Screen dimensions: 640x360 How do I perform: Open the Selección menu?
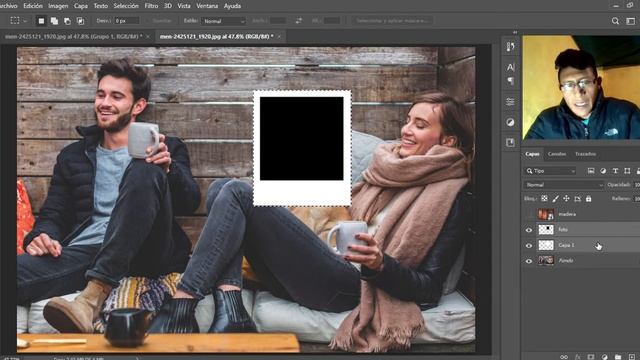[x=126, y=6]
